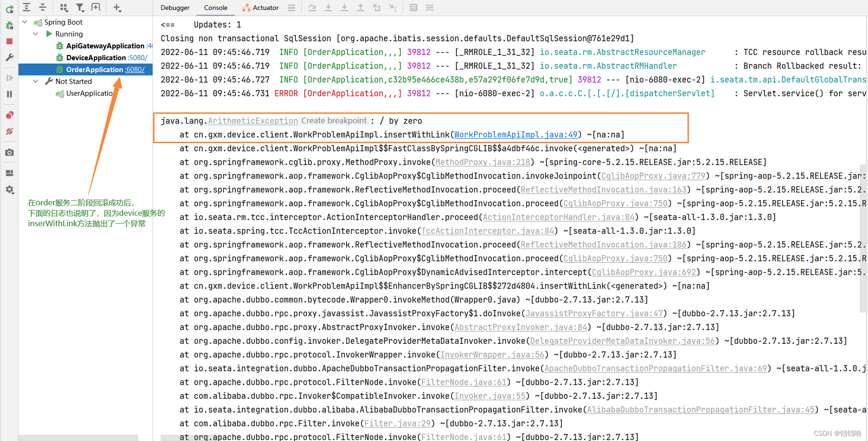This screenshot has height=441, width=868.
Task: Click the Drop Frame icon
Action: tap(377, 8)
